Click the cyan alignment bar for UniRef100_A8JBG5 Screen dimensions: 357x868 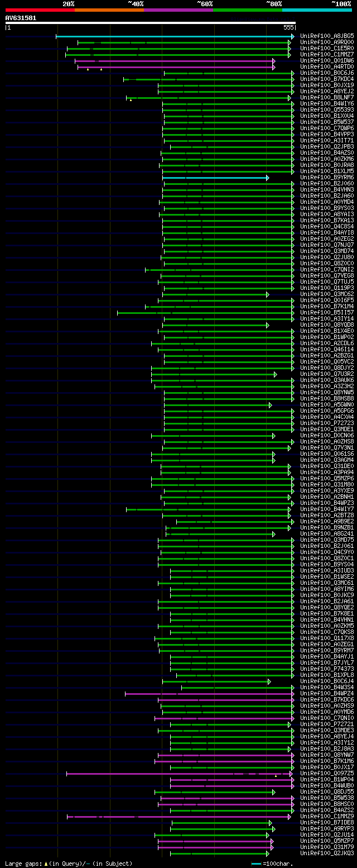click(175, 36)
